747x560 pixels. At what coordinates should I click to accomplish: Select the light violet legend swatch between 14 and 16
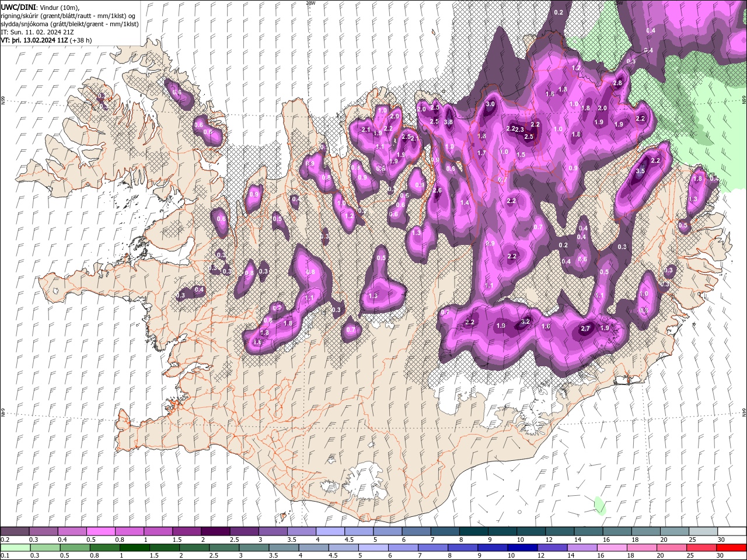(x=584, y=548)
